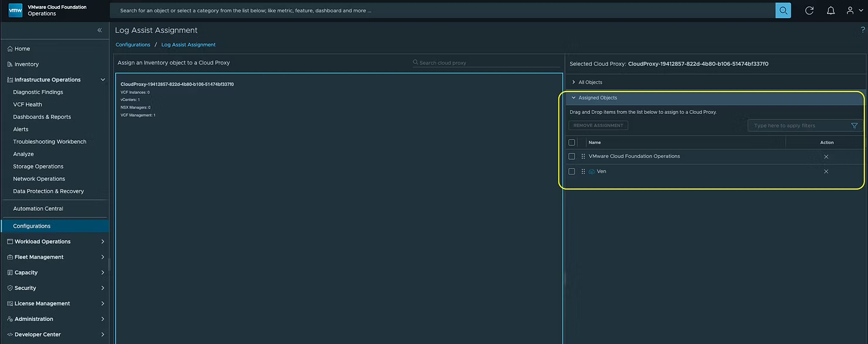Collapse the Assigned Objects section
Image resolution: width=868 pixels, height=344 pixels.
(x=597, y=98)
